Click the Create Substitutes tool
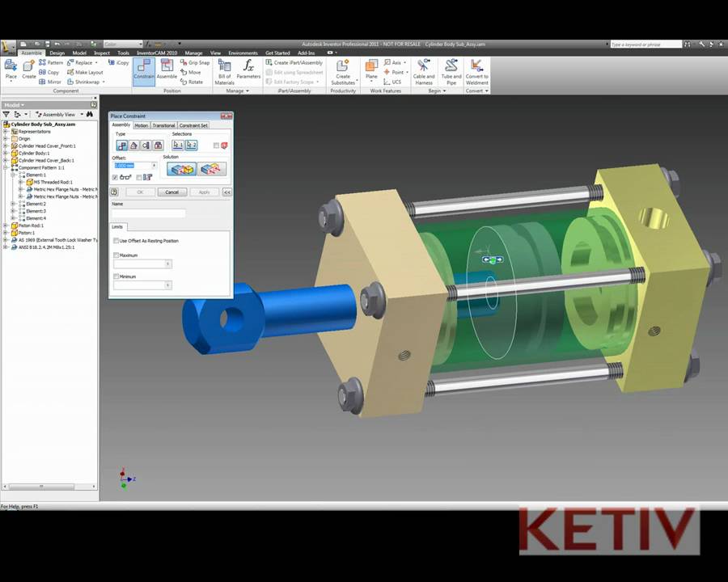 (x=343, y=72)
